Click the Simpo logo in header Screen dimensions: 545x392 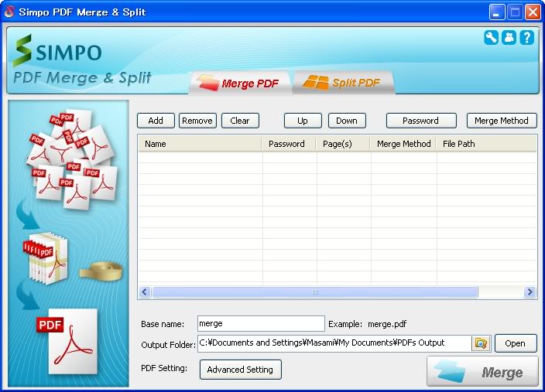click(x=58, y=52)
